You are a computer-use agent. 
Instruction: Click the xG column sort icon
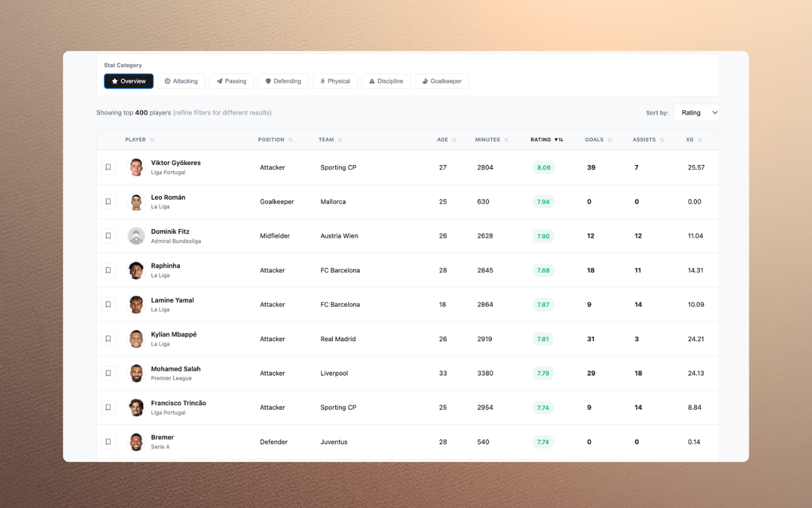pos(699,140)
